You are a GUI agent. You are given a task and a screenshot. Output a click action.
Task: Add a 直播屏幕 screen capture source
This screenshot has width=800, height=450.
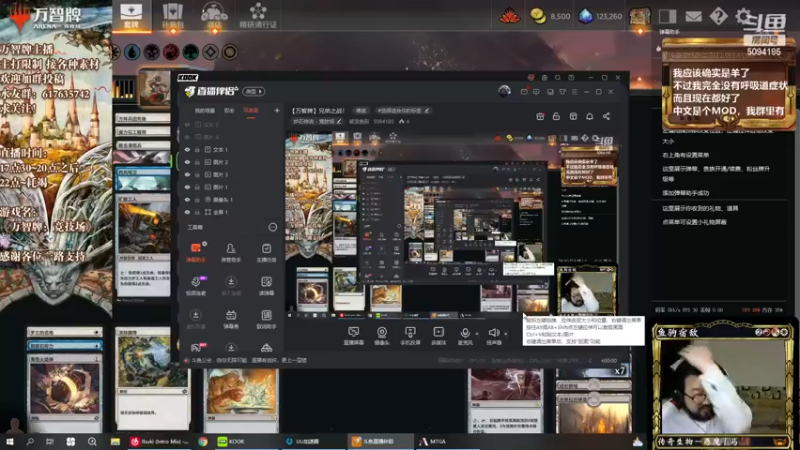353,336
